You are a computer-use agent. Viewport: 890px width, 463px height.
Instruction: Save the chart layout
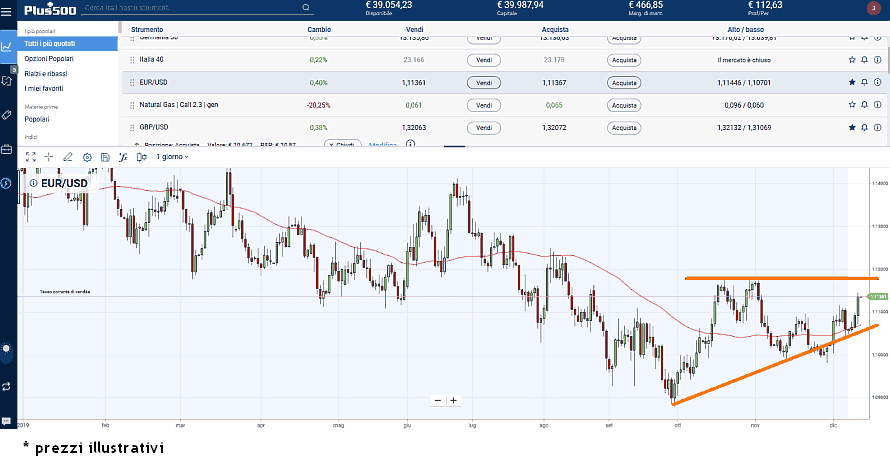[x=105, y=157]
